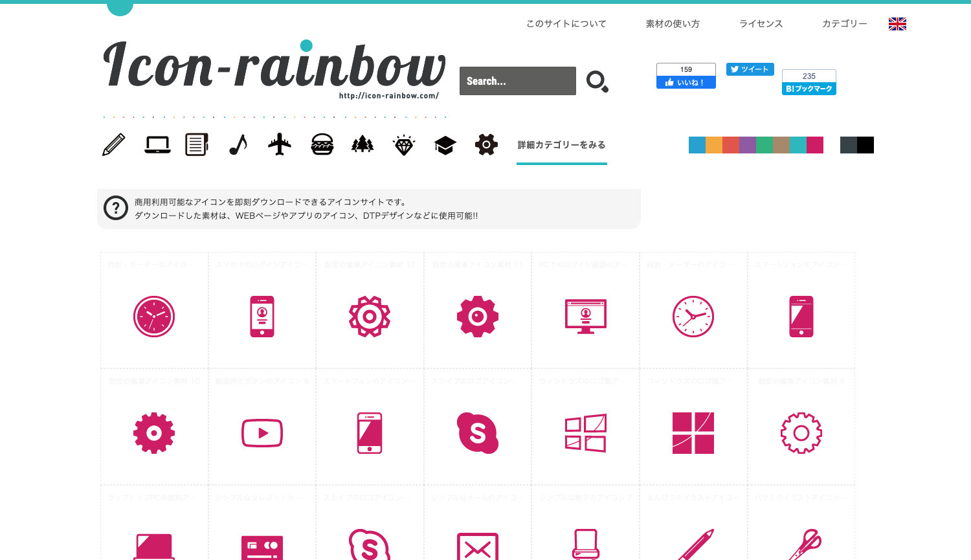This screenshot has width=971, height=560.
Task: Select the brown tan color swatch
Action: point(781,145)
